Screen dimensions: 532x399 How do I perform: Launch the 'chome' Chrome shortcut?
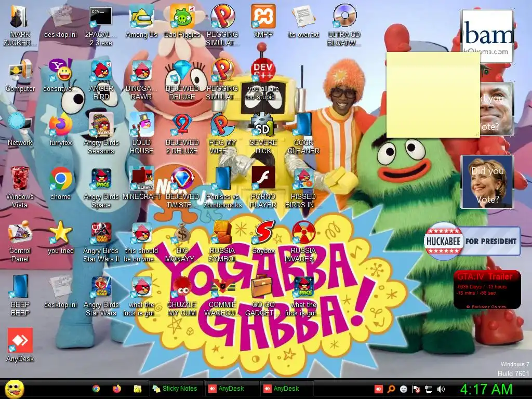[60, 182]
